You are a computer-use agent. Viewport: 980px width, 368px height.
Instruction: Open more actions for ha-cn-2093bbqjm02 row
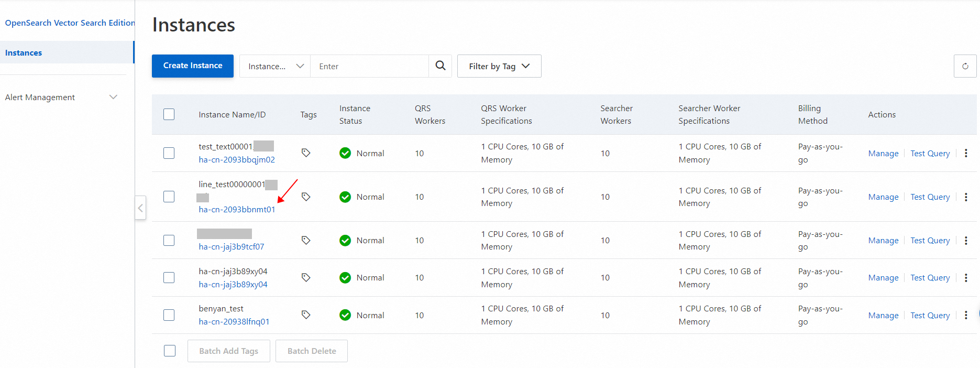tap(966, 153)
